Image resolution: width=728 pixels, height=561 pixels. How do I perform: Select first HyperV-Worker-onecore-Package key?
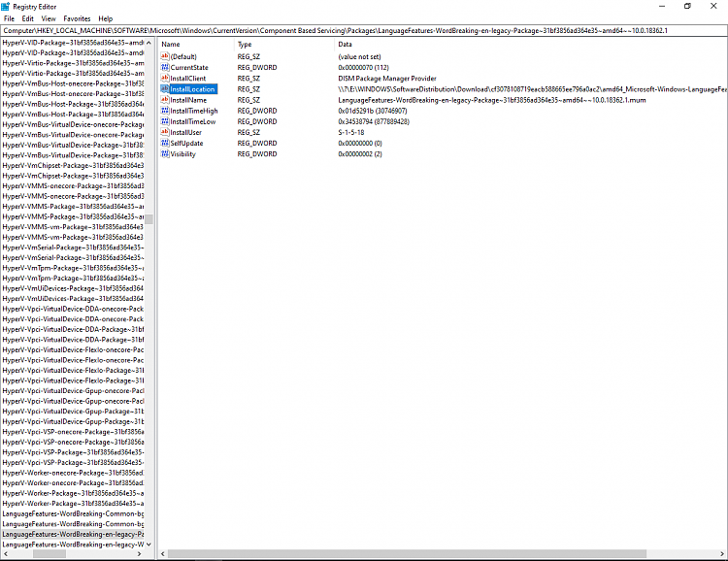pos(73,473)
